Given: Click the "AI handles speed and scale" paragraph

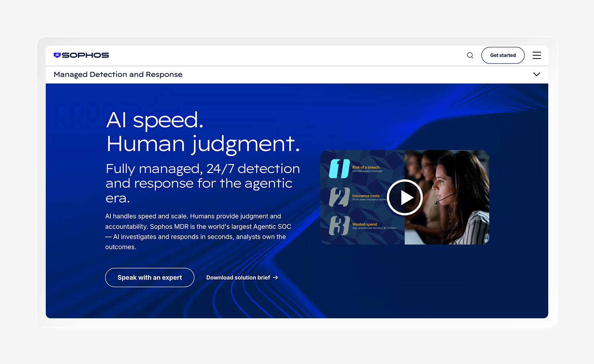Looking at the screenshot, I should click(198, 232).
